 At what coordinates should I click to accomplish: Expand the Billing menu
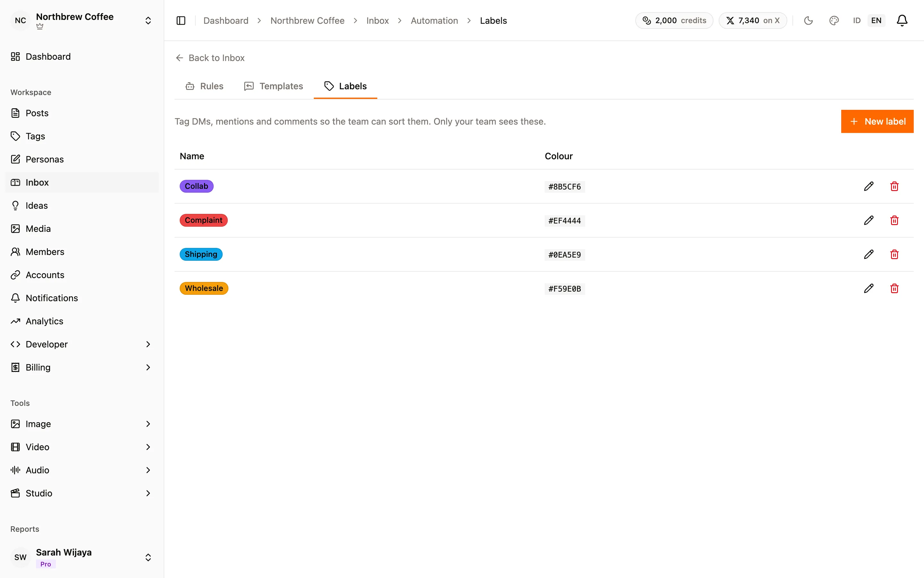coord(82,367)
